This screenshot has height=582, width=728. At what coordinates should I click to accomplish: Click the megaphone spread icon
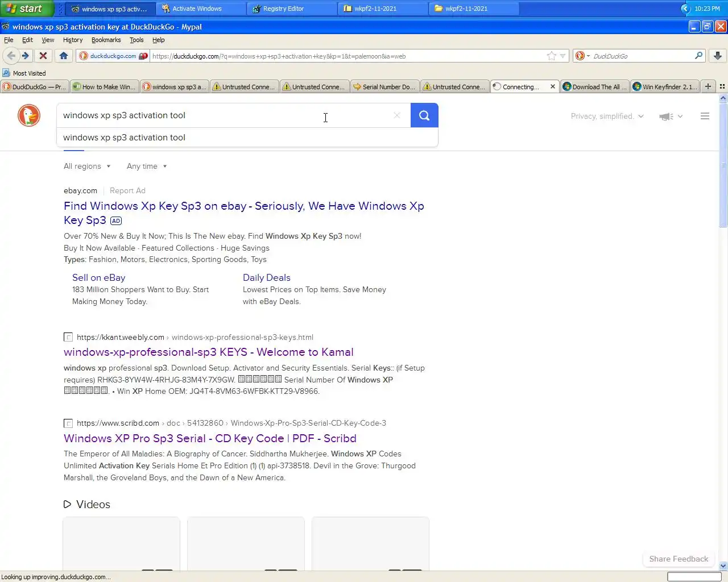[x=670, y=116]
